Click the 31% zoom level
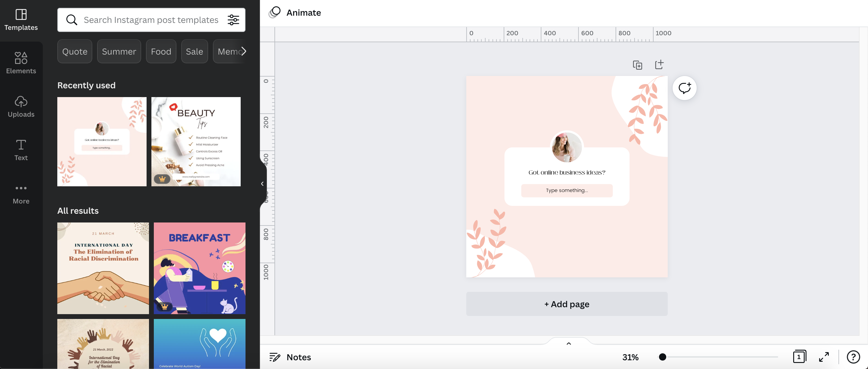 click(630, 357)
